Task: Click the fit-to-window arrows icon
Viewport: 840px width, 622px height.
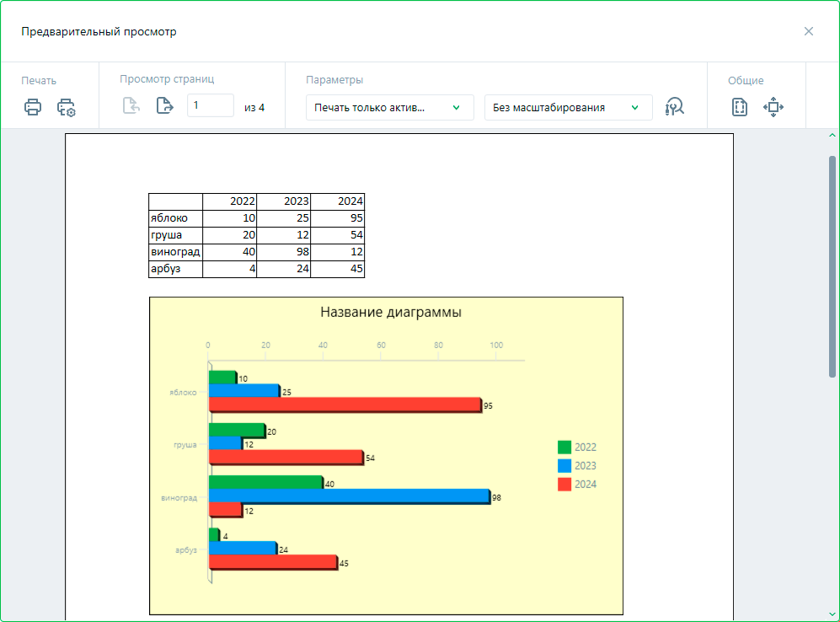Action: coord(773,107)
